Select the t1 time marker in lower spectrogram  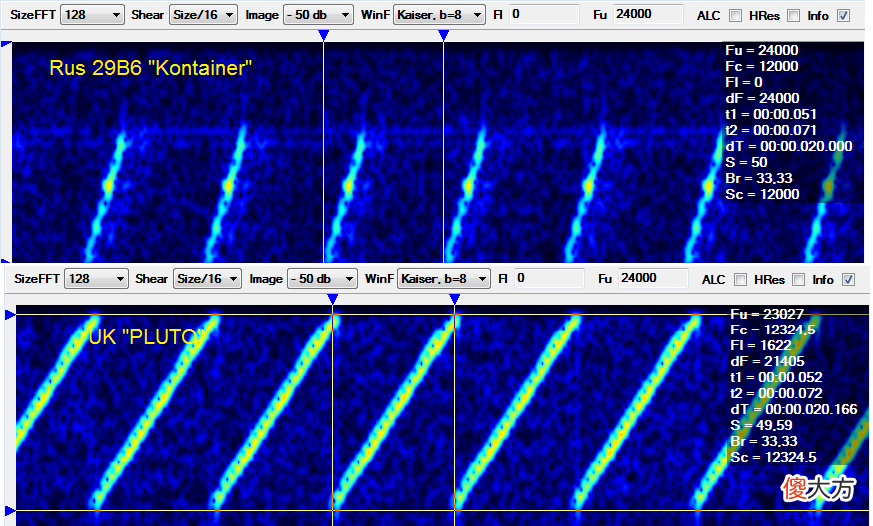(332, 299)
